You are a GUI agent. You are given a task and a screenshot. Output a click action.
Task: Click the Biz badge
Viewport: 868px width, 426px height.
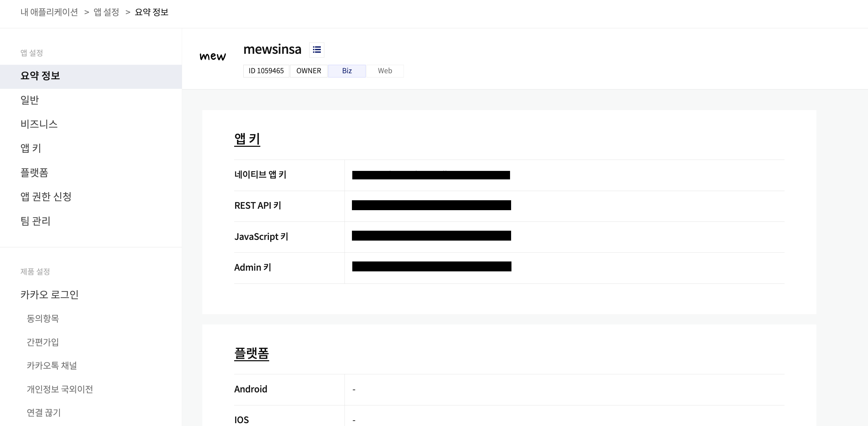point(347,71)
